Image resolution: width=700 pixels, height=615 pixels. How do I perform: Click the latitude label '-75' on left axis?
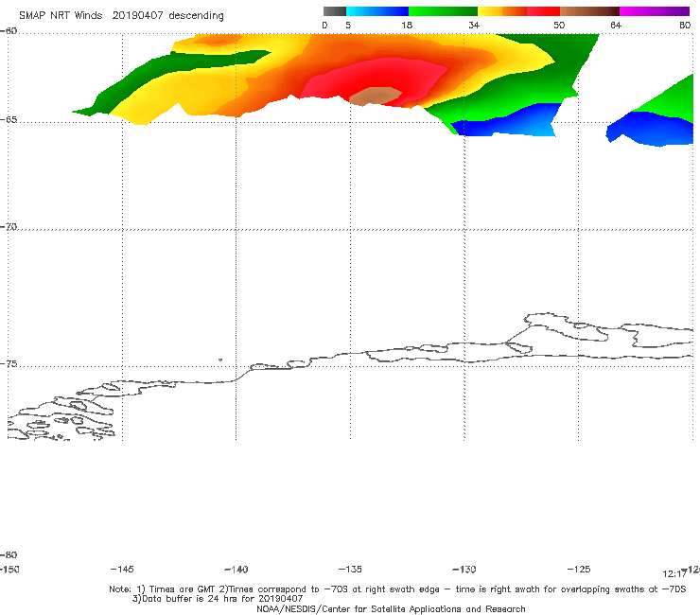coord(9,363)
